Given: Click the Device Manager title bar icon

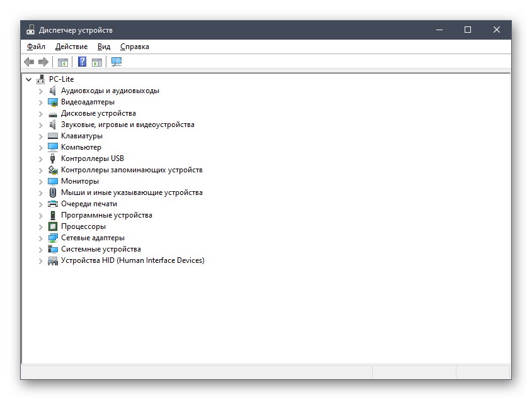Looking at the screenshot, I should [x=31, y=30].
